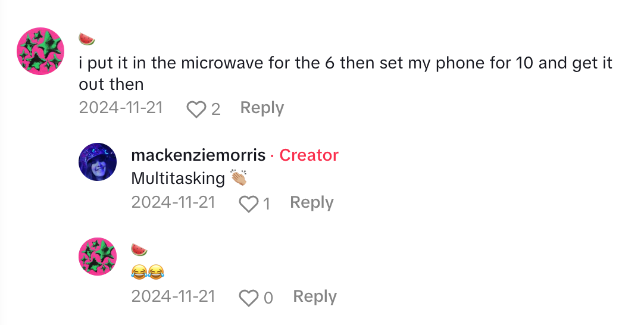Open the mackenziemorris username link

coord(198,155)
